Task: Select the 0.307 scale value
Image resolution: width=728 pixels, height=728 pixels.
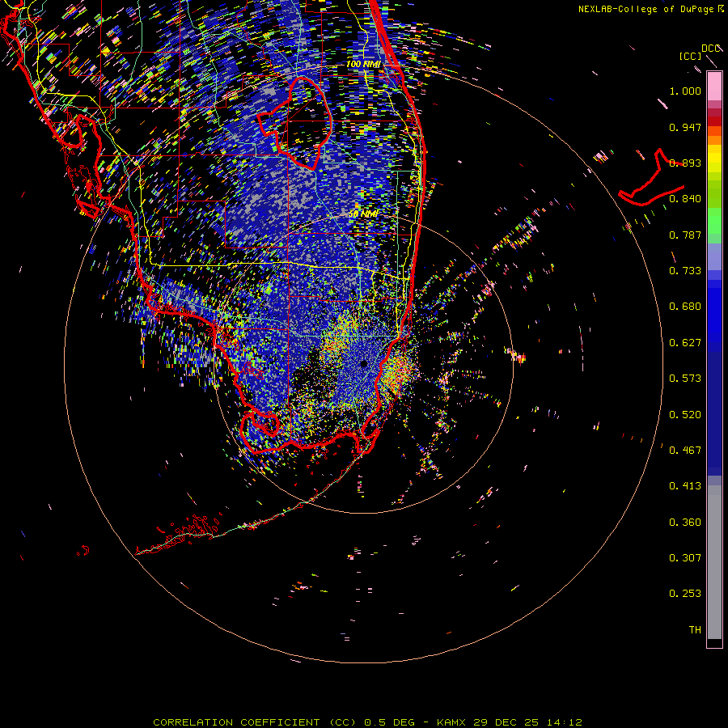Action: [x=685, y=558]
